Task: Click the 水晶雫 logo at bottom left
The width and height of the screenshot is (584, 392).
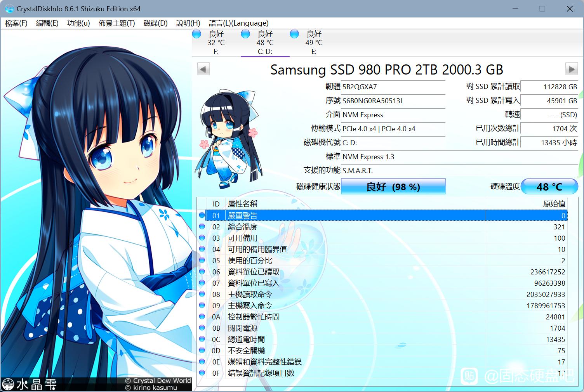Action: click(x=30, y=384)
